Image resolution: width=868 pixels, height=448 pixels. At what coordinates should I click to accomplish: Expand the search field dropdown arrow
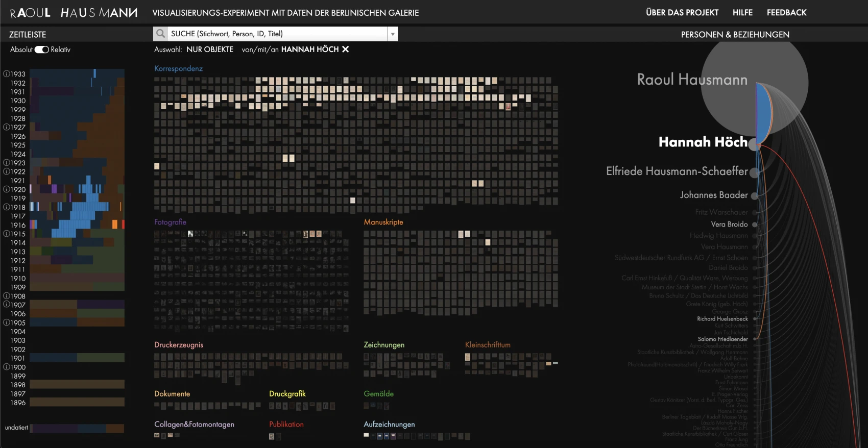[393, 34]
